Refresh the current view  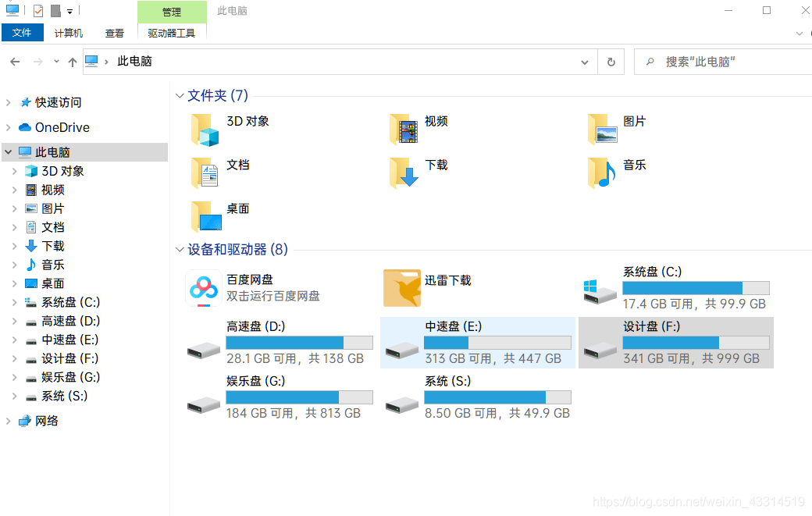(x=611, y=61)
